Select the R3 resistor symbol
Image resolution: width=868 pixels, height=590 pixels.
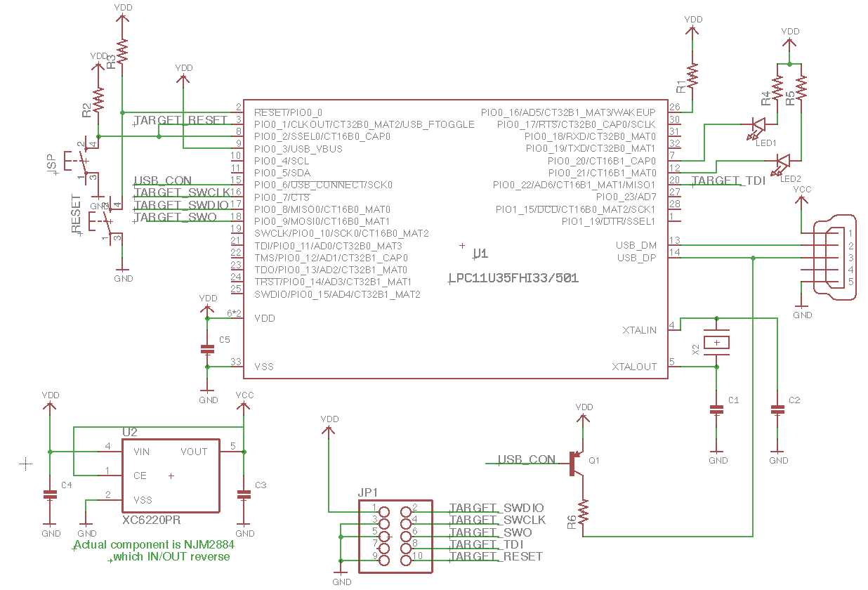[x=123, y=51]
